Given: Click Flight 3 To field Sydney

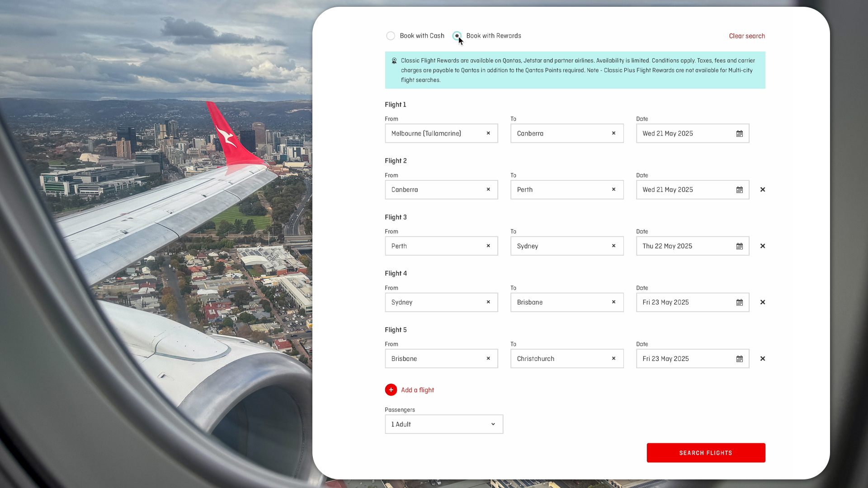Looking at the screenshot, I should click(567, 246).
